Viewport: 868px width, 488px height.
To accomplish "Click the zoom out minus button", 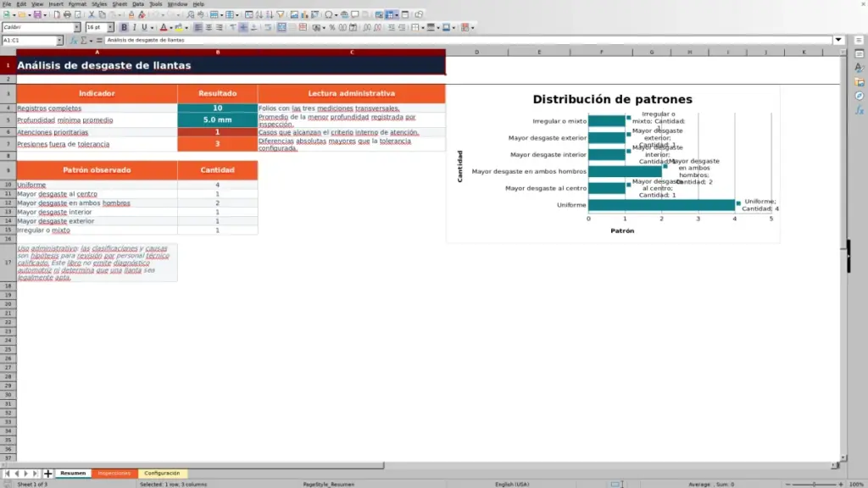I will click(787, 484).
